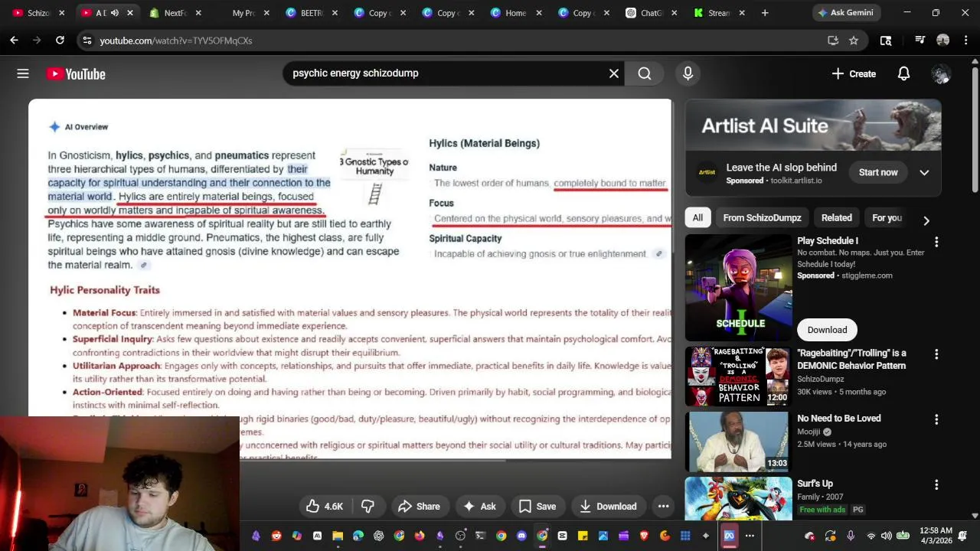Select the All filter chip
Viewport: 980px width, 551px height.
[697, 218]
